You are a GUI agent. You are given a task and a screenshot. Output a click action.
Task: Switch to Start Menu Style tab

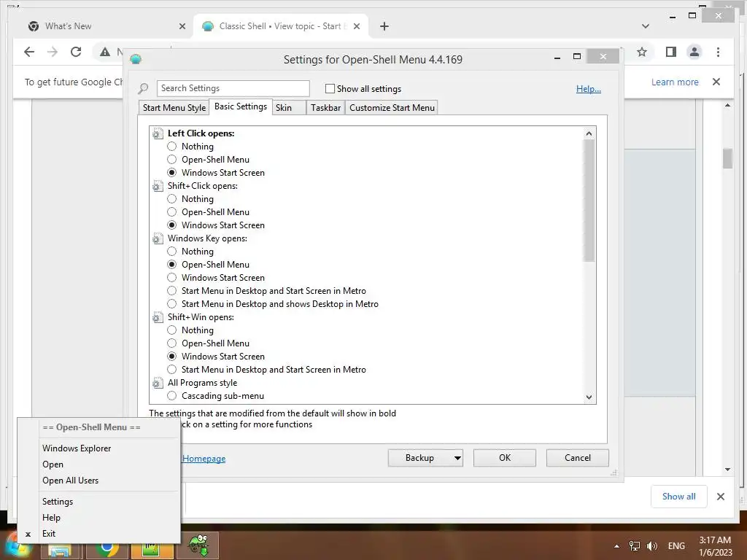click(x=174, y=108)
